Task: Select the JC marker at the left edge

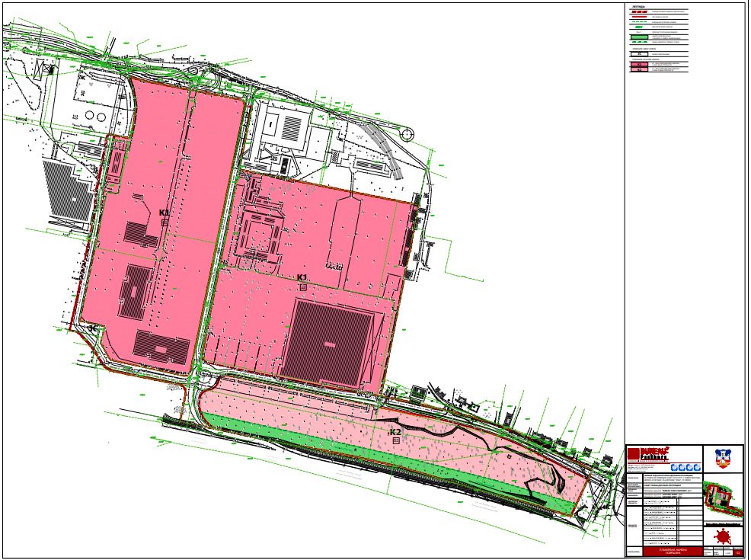Action: point(93,328)
